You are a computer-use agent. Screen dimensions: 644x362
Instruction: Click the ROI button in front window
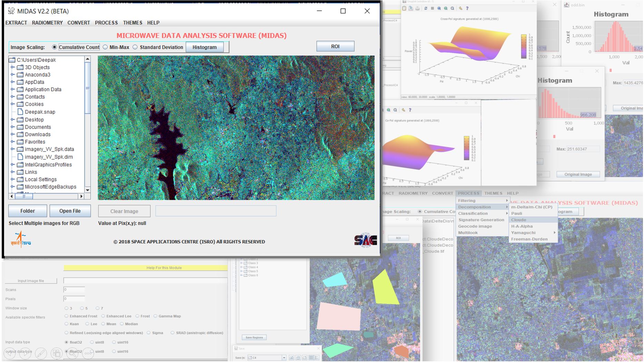click(x=335, y=47)
